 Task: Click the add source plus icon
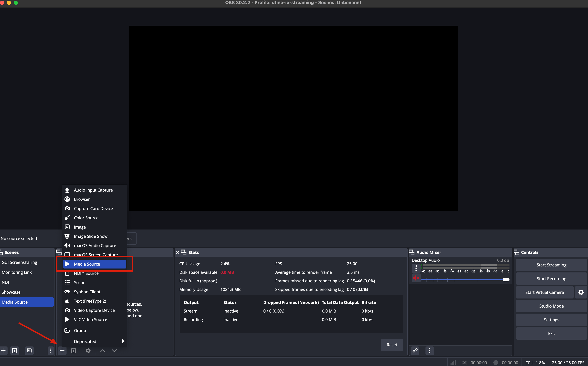[x=62, y=351]
